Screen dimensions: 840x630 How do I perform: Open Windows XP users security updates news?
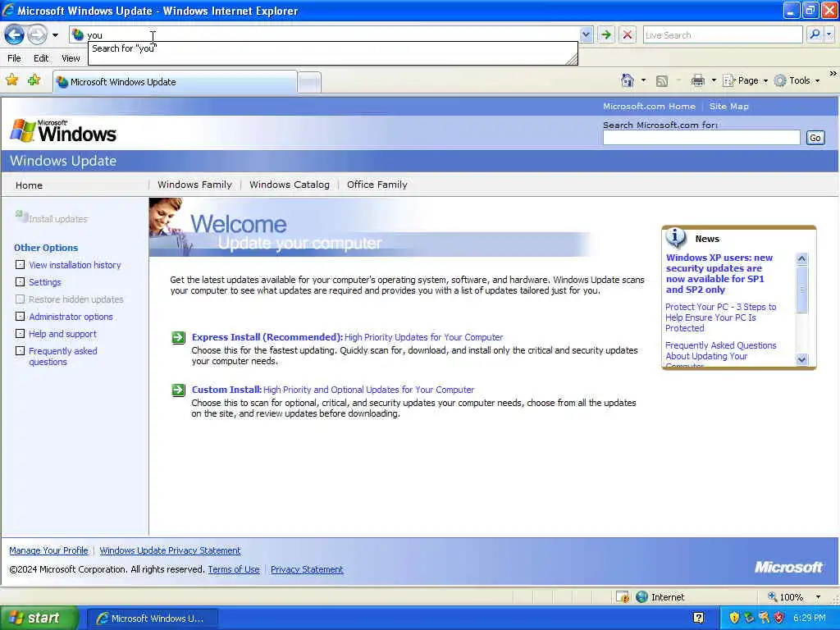[x=719, y=273]
